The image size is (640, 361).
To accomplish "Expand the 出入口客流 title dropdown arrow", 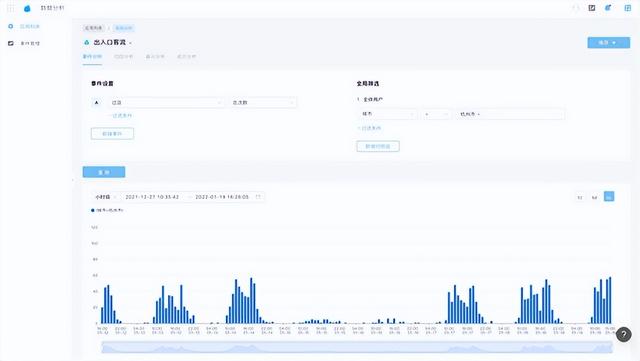I will point(131,43).
